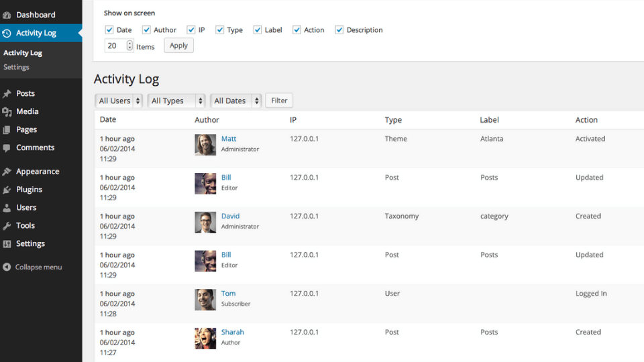This screenshot has height=362, width=644.
Task: Click the Collapse menu arrow icon
Action: pyautogui.click(x=7, y=267)
